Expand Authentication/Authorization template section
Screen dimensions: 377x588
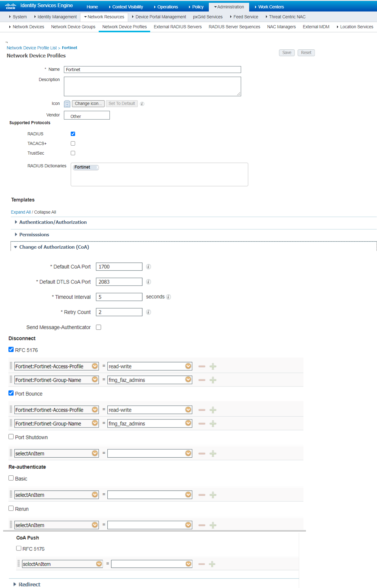pyautogui.click(x=16, y=222)
